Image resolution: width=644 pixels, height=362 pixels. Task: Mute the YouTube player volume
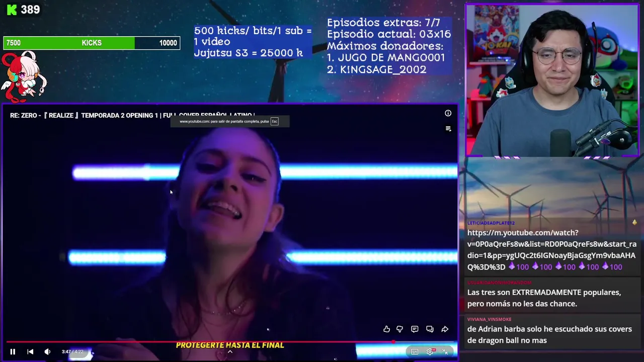47,351
